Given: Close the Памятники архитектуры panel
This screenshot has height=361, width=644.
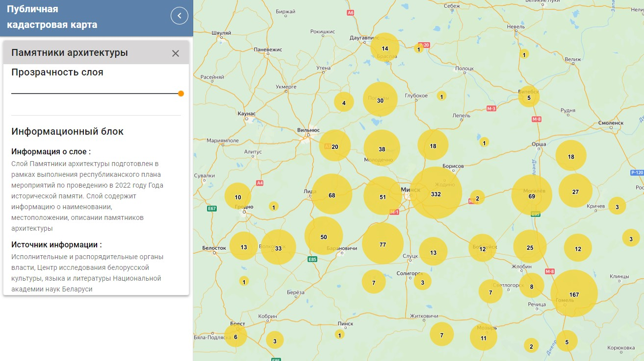Looking at the screenshot, I should point(176,53).
